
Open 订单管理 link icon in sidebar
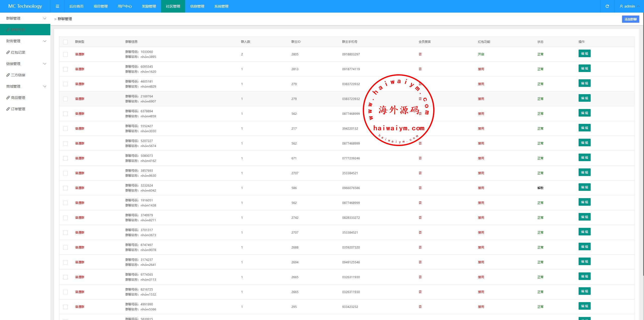click(8, 109)
